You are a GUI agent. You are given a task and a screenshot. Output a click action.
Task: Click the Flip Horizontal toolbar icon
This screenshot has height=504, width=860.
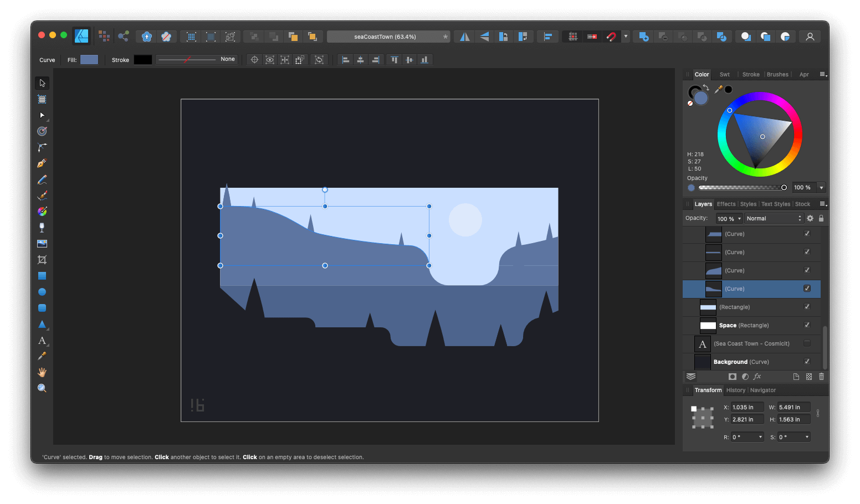[464, 36]
